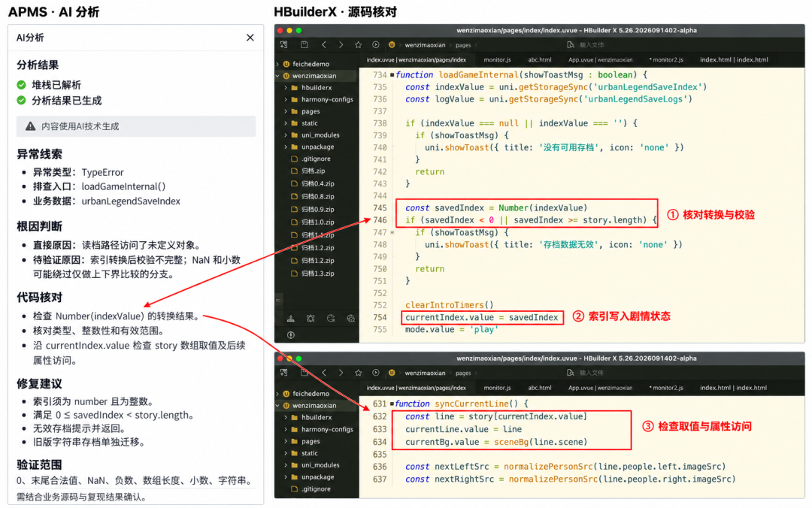Click warning icon beside 内容使用AI技术生成
Screen dimensions: 812x508
(x=31, y=125)
